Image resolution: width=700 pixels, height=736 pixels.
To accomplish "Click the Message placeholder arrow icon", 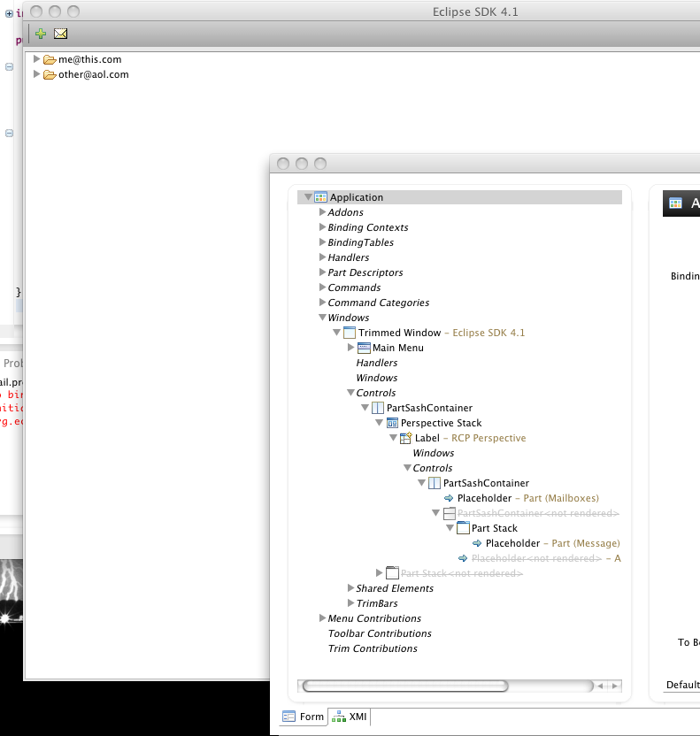I will pos(477,543).
